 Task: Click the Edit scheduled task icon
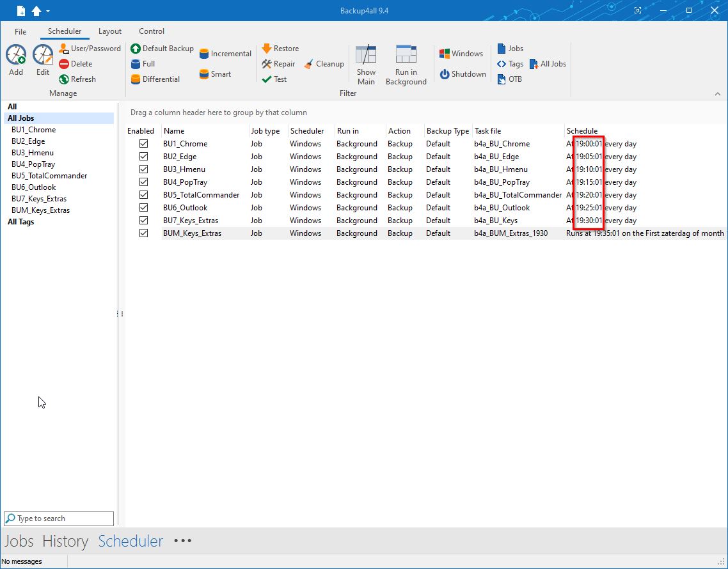43,55
